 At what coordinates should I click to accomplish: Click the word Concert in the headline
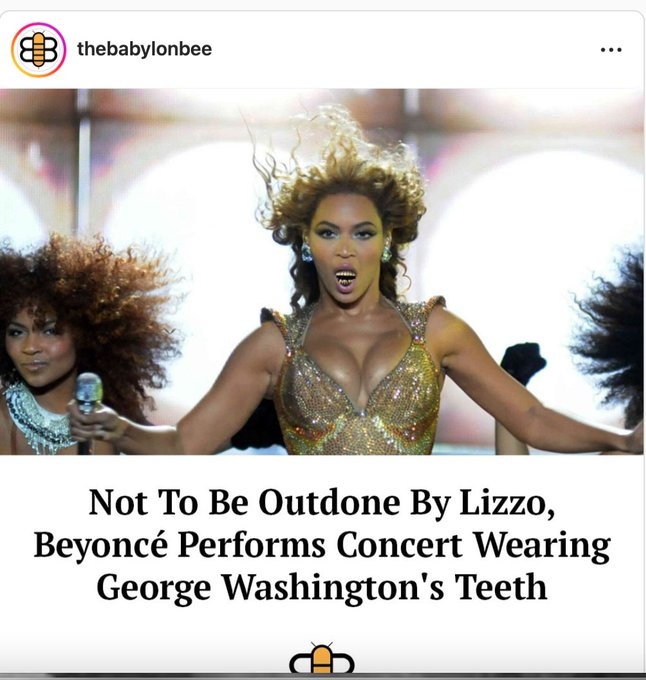point(399,545)
